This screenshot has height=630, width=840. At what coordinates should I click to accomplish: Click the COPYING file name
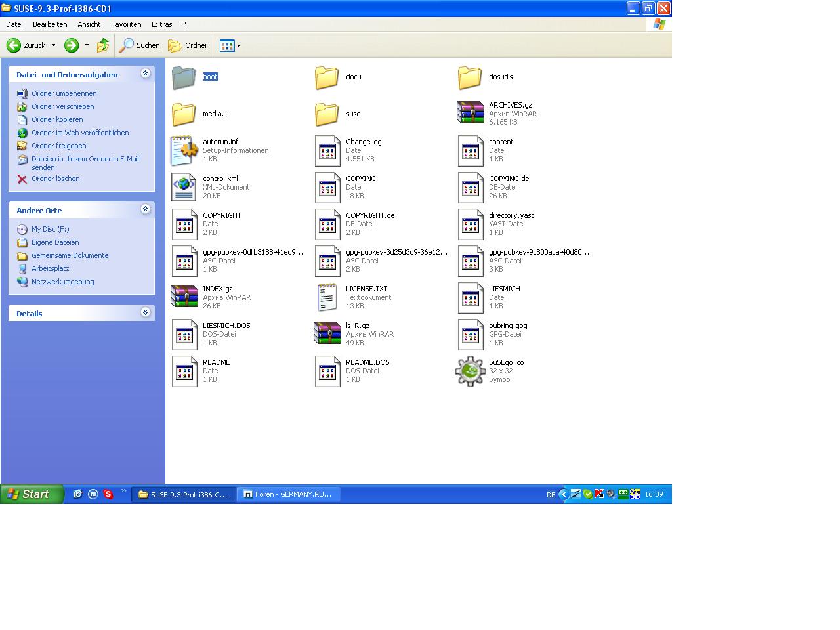point(361,178)
